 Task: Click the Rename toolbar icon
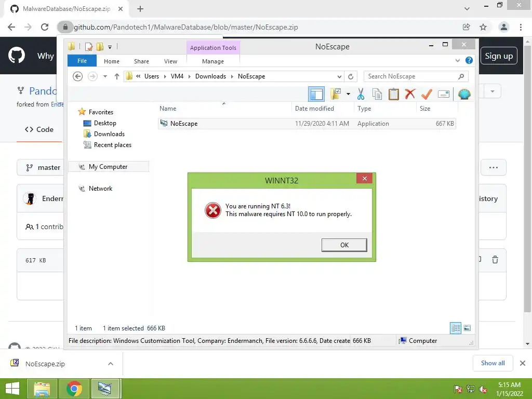[444, 94]
